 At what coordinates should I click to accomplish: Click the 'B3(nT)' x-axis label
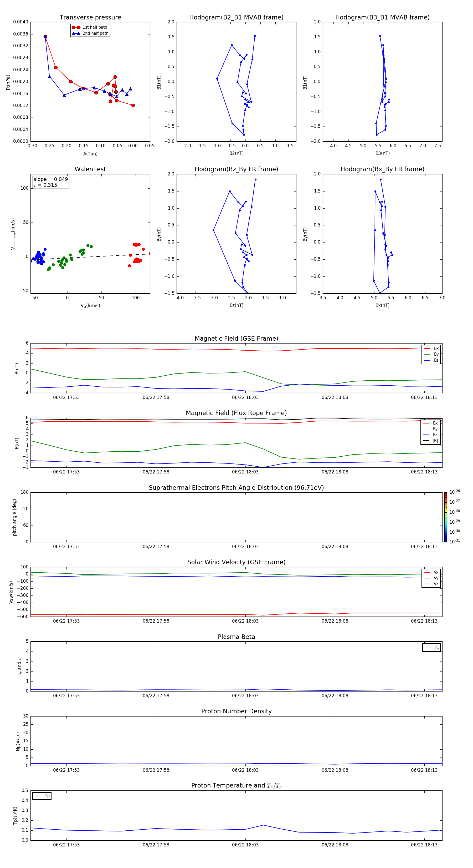382,153
